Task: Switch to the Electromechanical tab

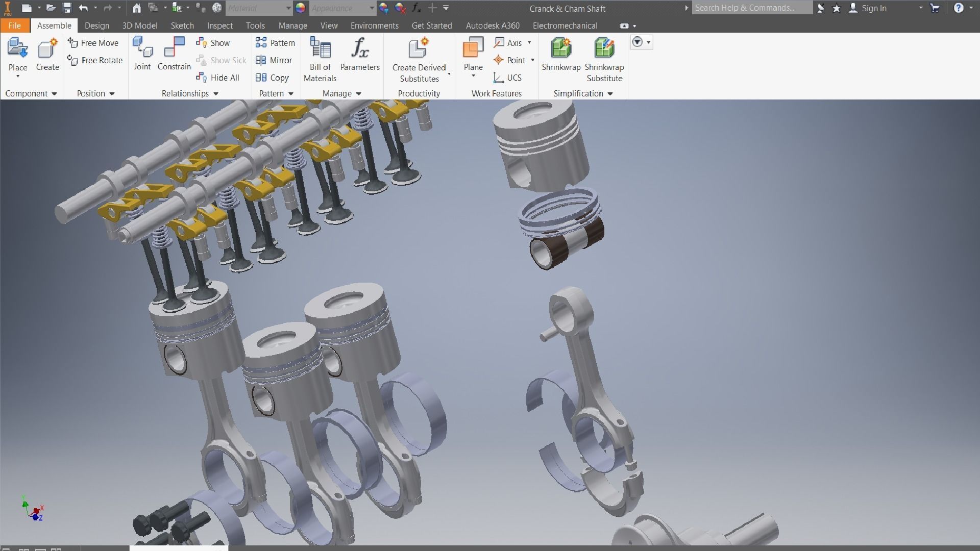Action: tap(565, 26)
